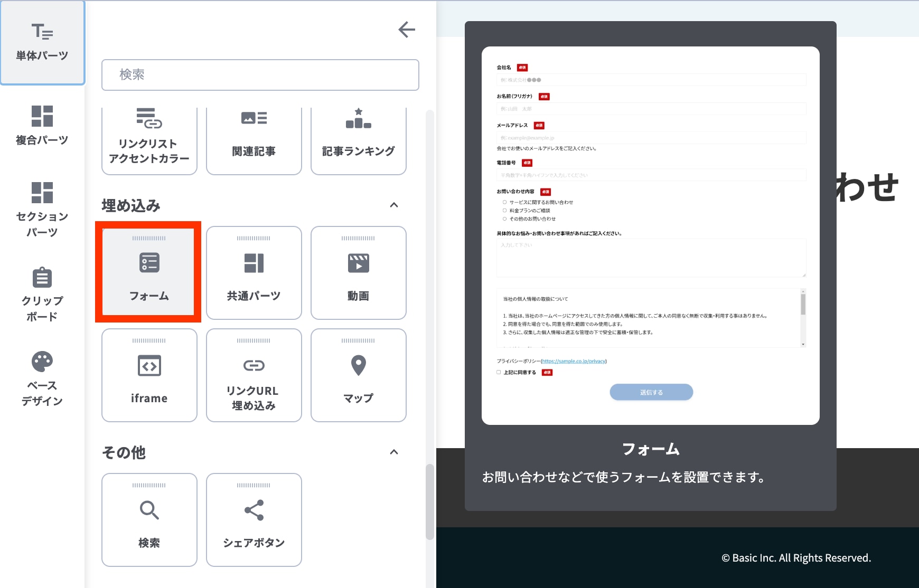Click the inquiry details textarea in preview

[x=651, y=258]
